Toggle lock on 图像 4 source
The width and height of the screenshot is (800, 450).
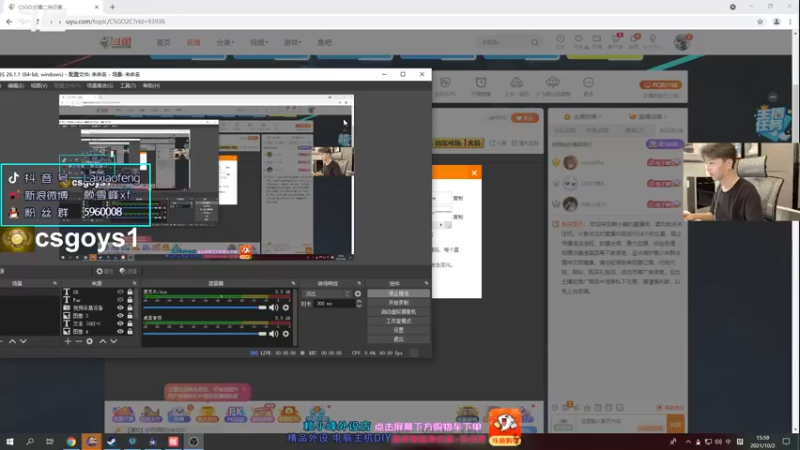click(130, 332)
